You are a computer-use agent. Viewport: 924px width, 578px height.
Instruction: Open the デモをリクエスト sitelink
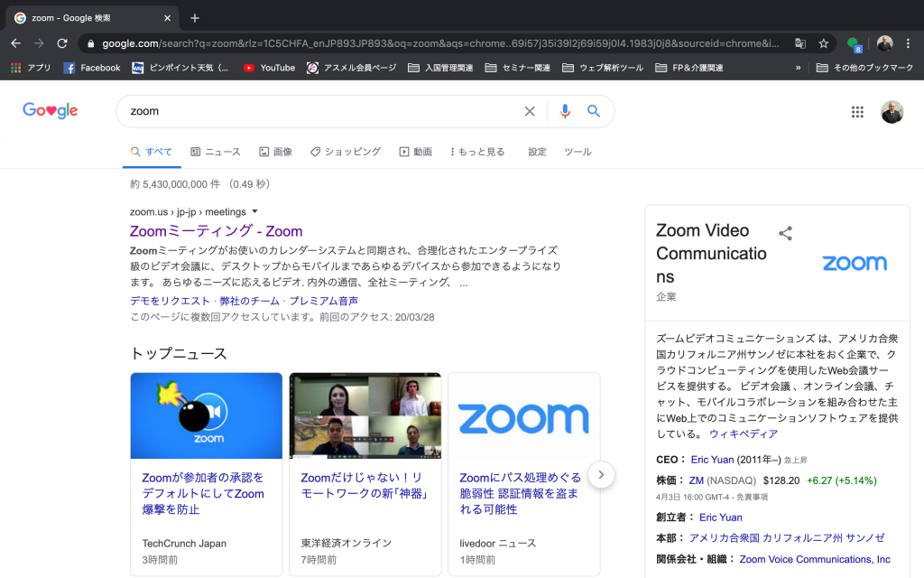pos(170,301)
